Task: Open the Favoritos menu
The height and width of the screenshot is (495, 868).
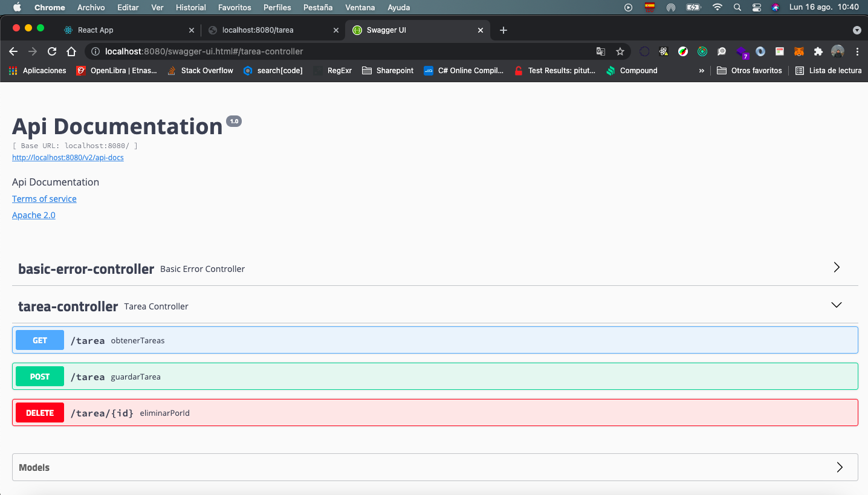Action: (235, 7)
